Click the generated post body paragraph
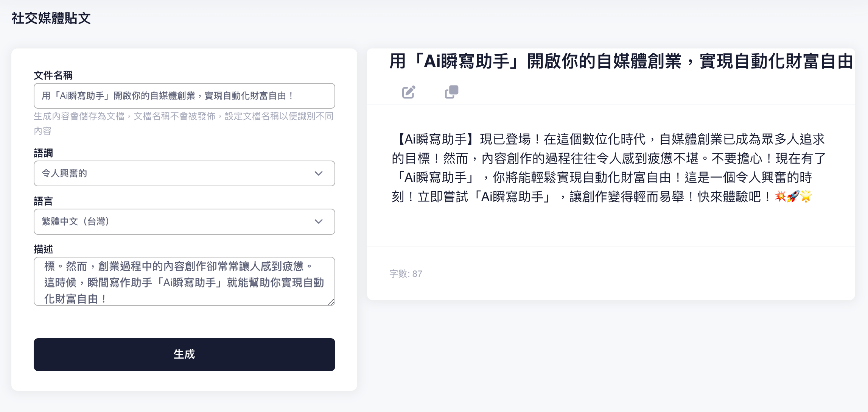 point(608,168)
